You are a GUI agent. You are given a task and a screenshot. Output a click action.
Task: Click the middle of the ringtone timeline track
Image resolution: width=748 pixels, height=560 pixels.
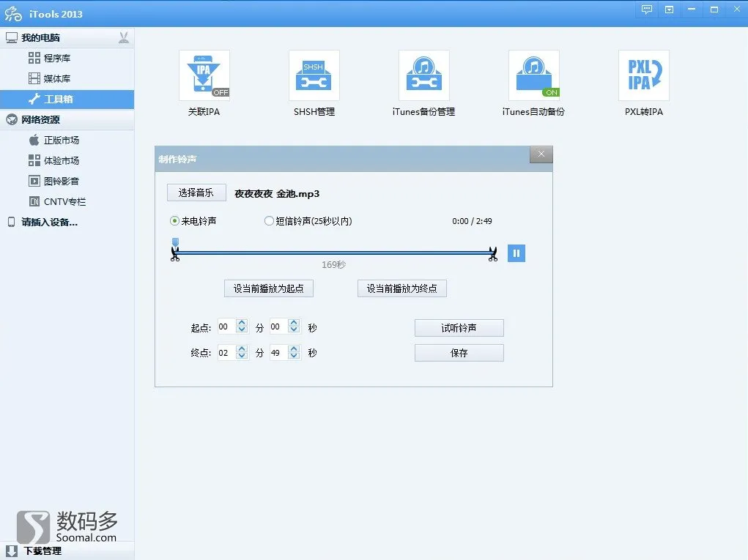(334, 253)
